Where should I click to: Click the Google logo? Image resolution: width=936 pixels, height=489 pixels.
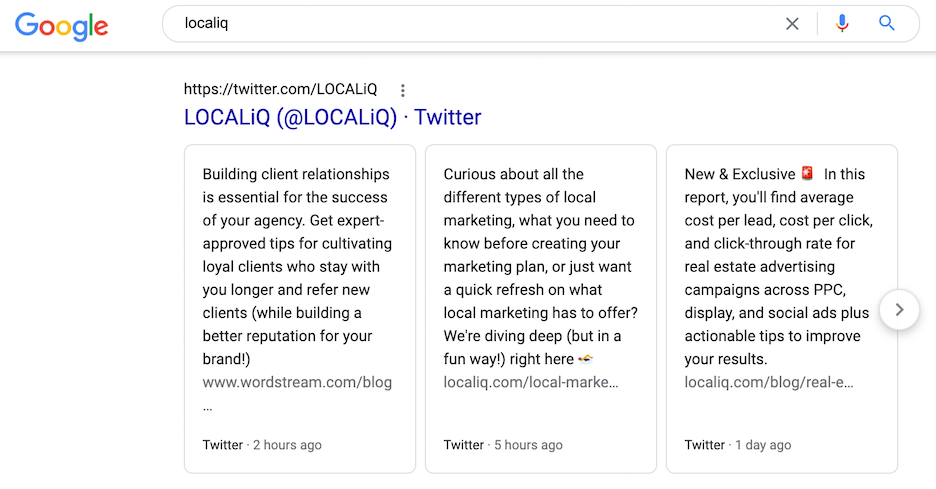click(61, 26)
